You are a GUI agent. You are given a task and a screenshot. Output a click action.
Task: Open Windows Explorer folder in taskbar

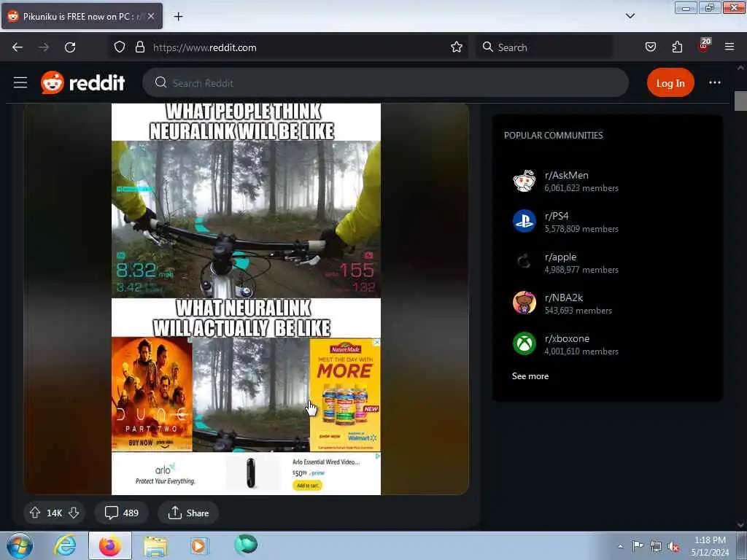155,546
